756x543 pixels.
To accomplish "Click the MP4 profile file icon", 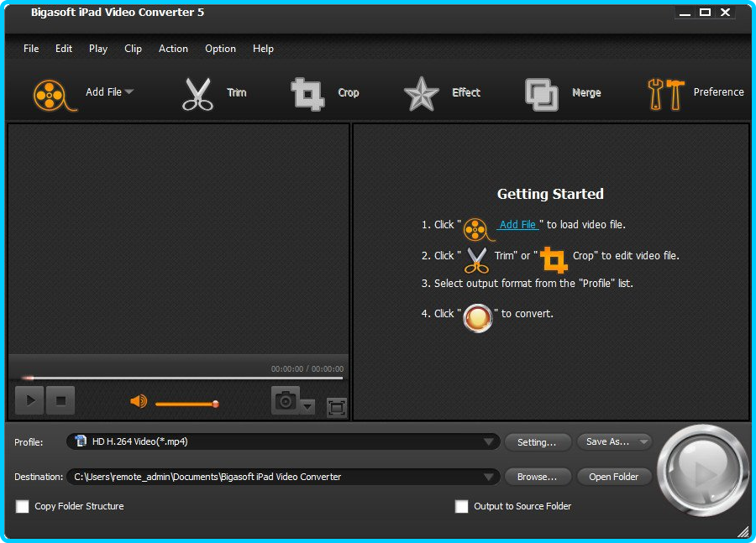I will tap(81, 441).
